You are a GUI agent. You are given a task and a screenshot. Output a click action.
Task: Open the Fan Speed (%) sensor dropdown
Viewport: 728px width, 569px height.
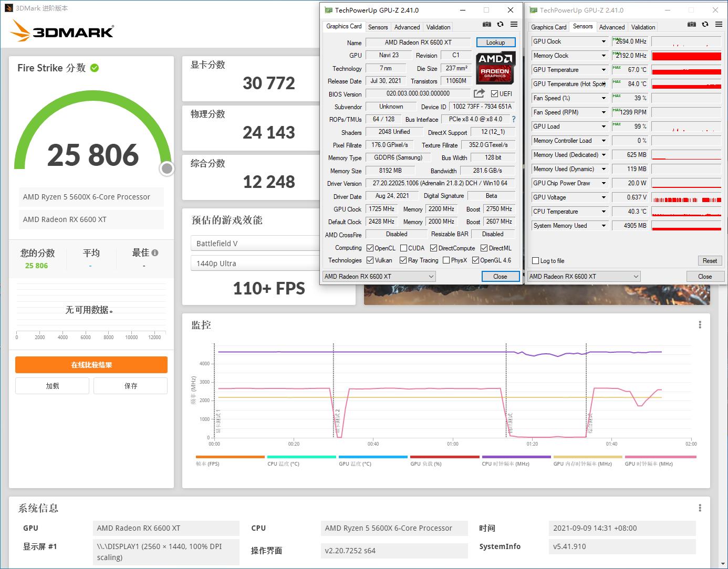(x=604, y=98)
